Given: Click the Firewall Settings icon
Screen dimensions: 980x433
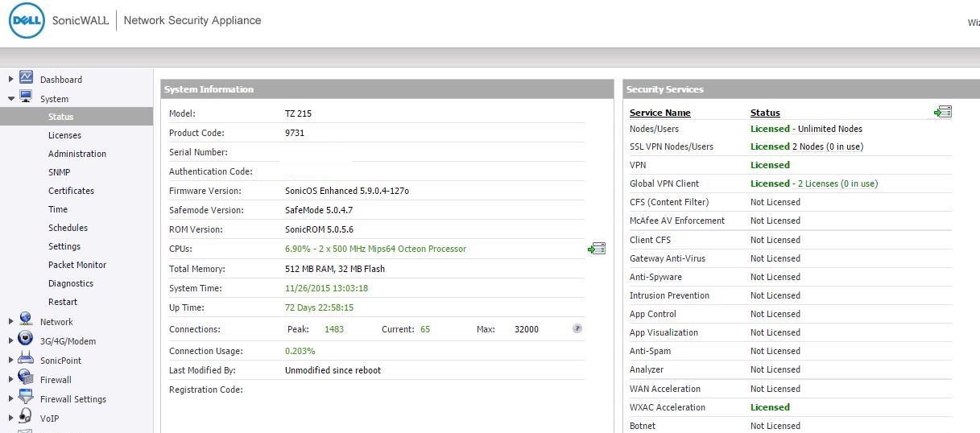Looking at the screenshot, I should [26, 397].
